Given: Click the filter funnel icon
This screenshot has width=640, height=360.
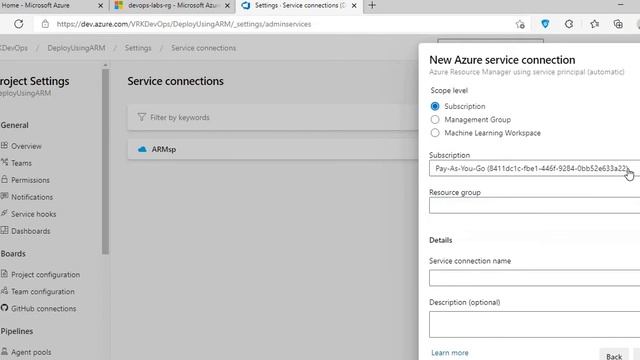Looking at the screenshot, I should [141, 117].
